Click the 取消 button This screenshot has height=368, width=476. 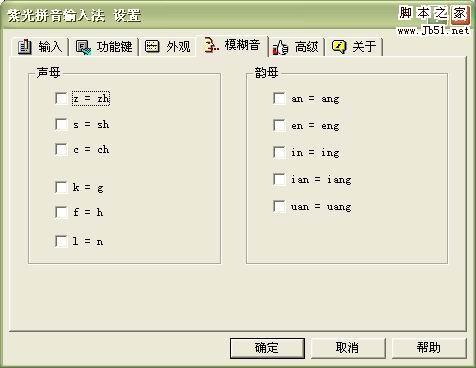coord(348,348)
